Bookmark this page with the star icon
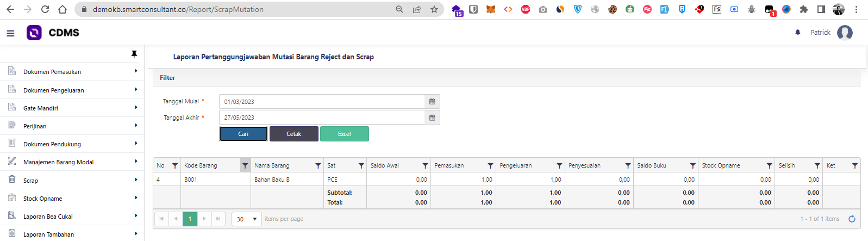This screenshot has height=241, width=868. click(434, 9)
